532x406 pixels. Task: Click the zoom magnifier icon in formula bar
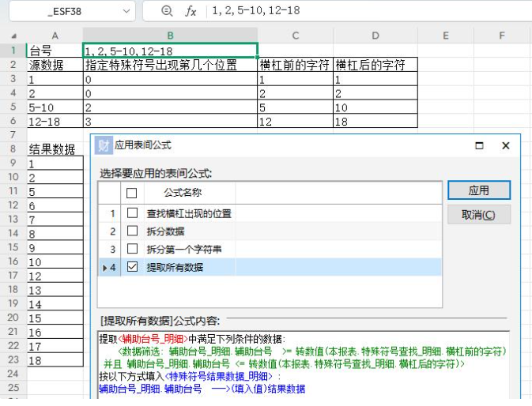coord(166,11)
